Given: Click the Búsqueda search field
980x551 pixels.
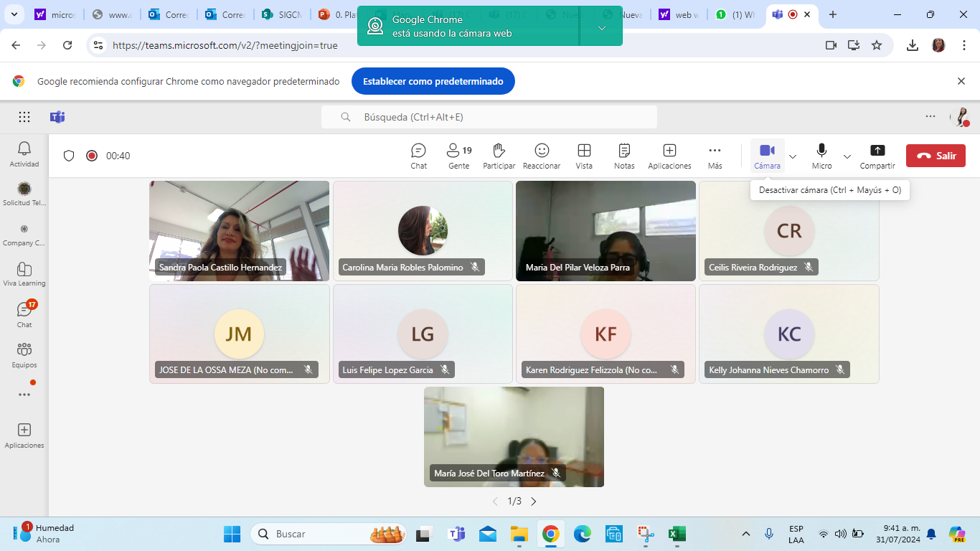Looking at the screenshot, I should pos(489,117).
